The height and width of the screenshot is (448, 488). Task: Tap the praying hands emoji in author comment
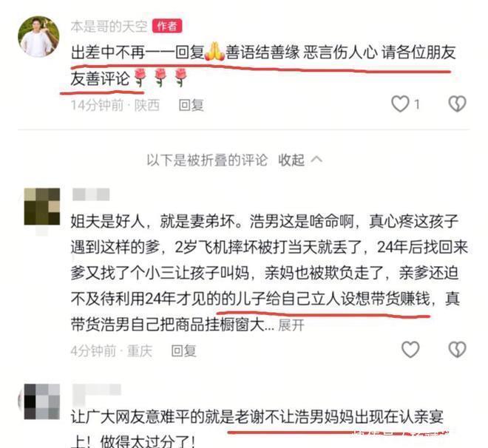pos(214,52)
